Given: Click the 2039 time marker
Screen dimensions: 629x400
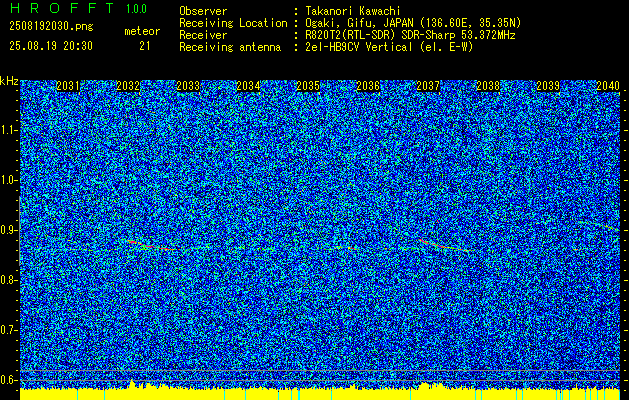Looking at the screenshot, I should click(x=548, y=86).
